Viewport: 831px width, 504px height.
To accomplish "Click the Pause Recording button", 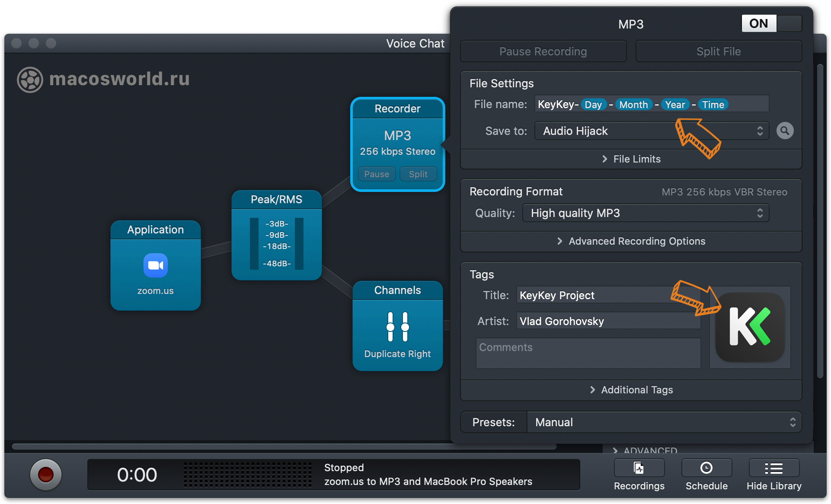I will pos(543,51).
